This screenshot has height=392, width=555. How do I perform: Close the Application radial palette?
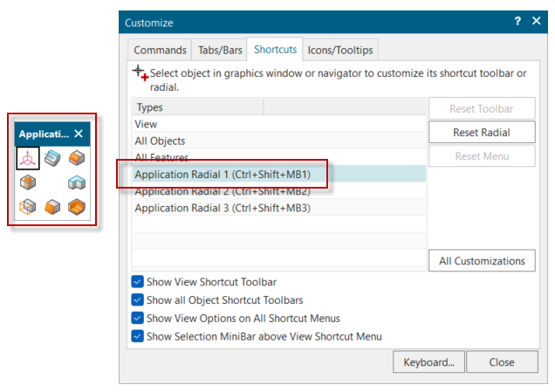(x=79, y=134)
